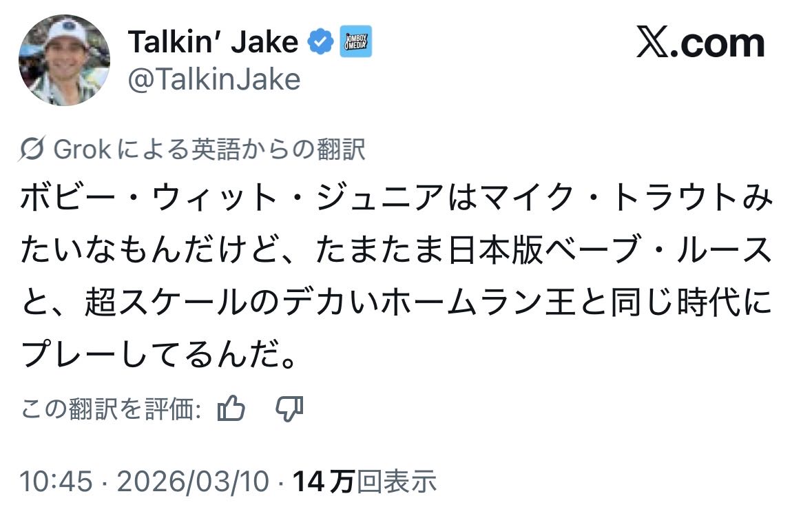Viewport: 812px width, 505px height.
Task: Open Talkin' Jake's profile picture
Action: pos(64,60)
